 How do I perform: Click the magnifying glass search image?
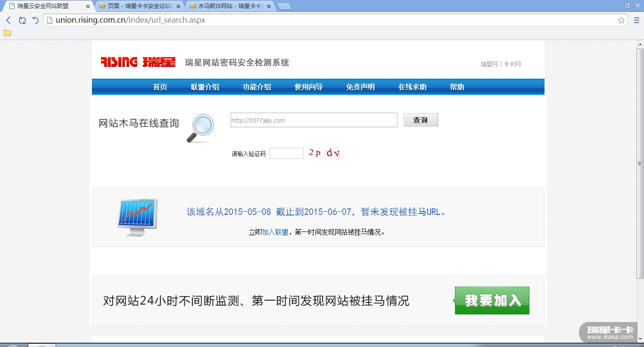(x=200, y=128)
